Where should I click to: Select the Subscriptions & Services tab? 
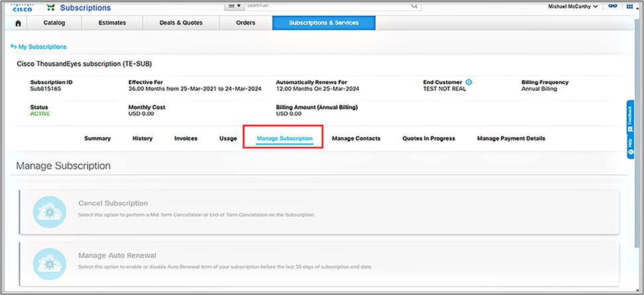323,23
